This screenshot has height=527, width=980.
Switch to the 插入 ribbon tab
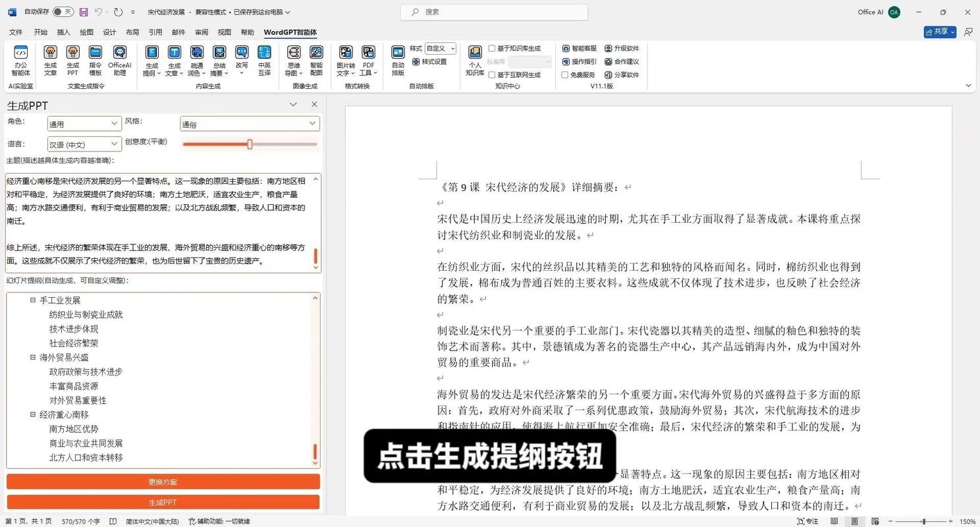tap(63, 32)
